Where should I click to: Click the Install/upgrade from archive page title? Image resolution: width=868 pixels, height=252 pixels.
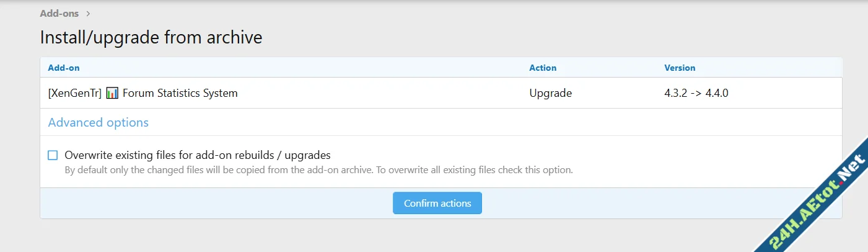[x=151, y=37]
